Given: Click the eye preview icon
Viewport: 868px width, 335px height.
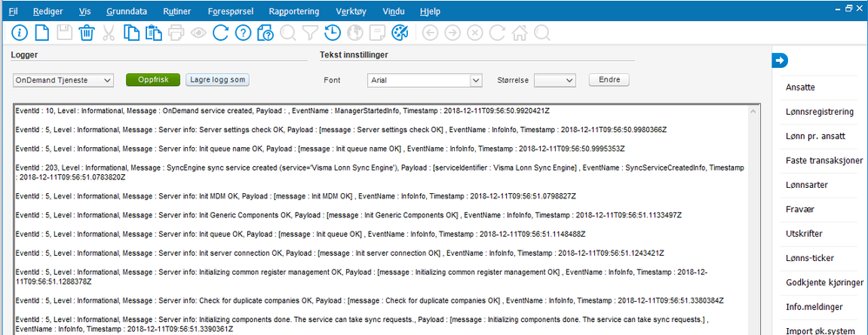Looking at the screenshot, I should tap(197, 33).
